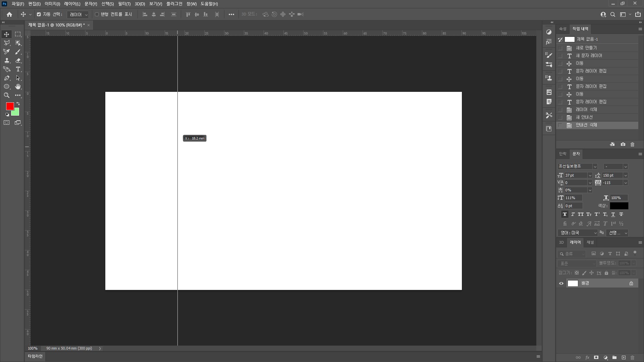Toggle the 자동 선택 checkbox
Image resolution: width=644 pixels, height=362 pixels.
(39, 14)
